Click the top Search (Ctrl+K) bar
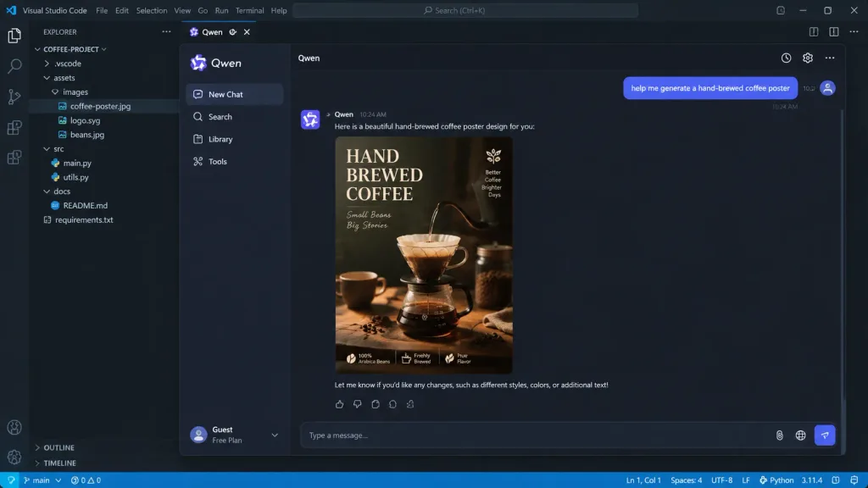 [465, 10]
